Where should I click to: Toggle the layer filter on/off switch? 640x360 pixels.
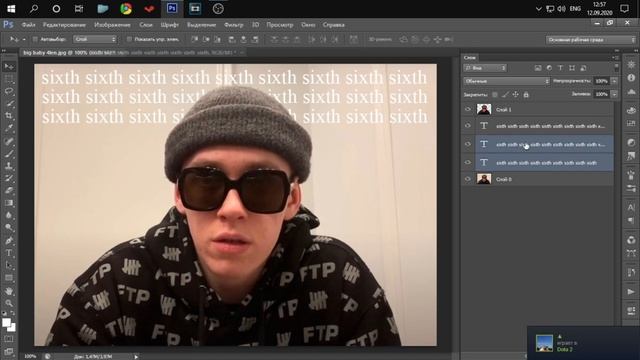616,67
